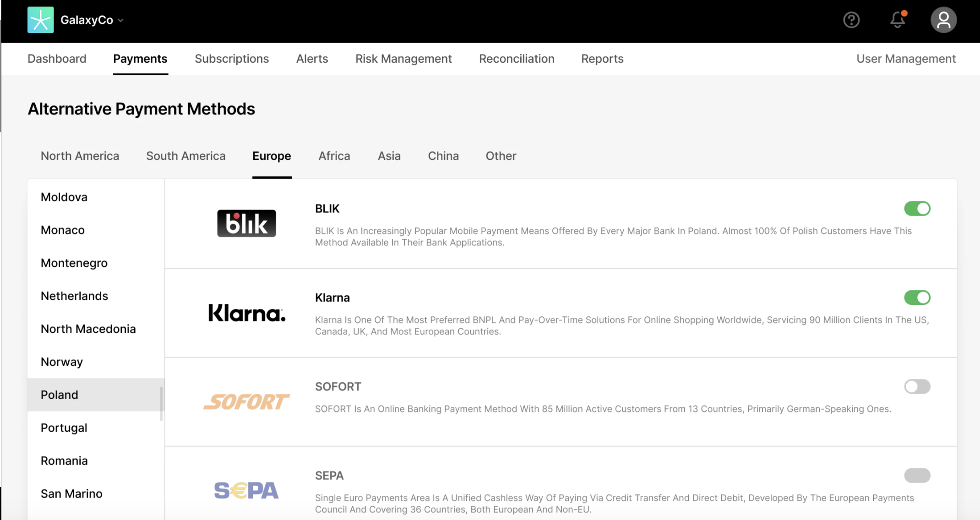Click the SOFORT payment logo
The image size is (980, 520).
coord(246,401)
